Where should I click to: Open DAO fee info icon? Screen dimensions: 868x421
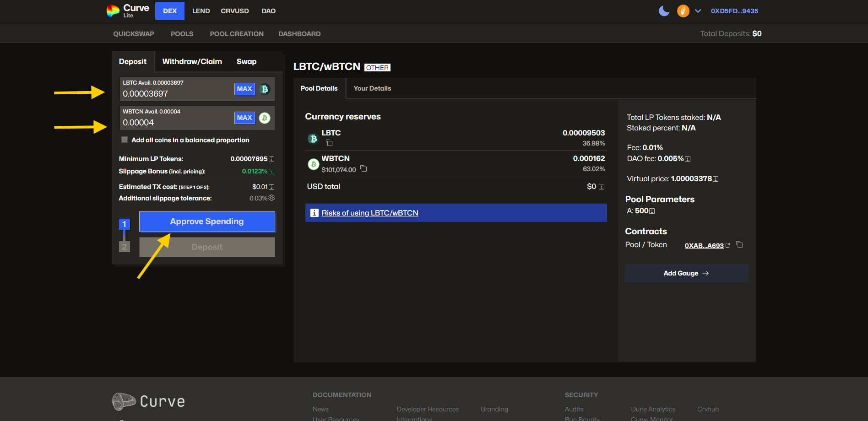pyautogui.click(x=688, y=159)
